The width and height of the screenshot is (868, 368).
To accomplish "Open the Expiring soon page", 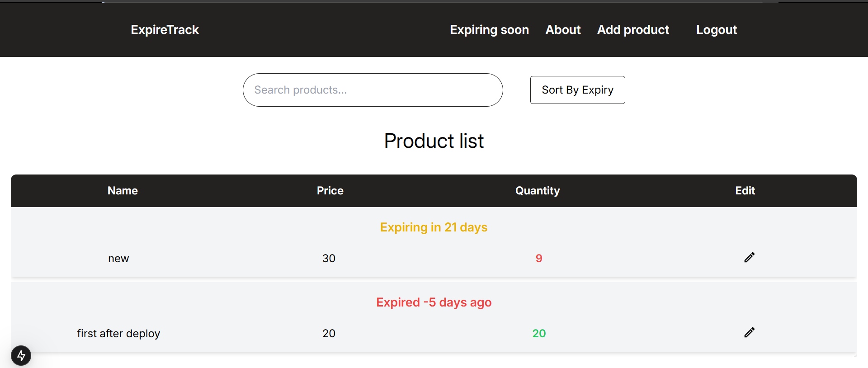I will coord(489,30).
